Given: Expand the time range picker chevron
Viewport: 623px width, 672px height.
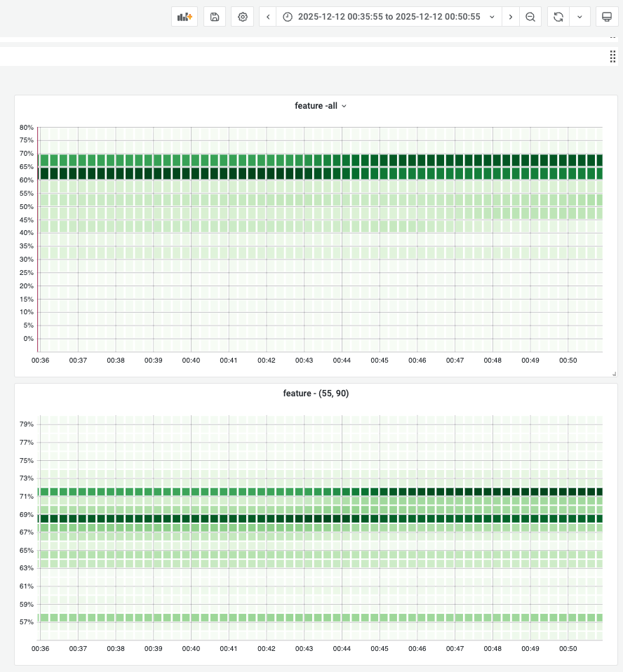Looking at the screenshot, I should tap(491, 16).
